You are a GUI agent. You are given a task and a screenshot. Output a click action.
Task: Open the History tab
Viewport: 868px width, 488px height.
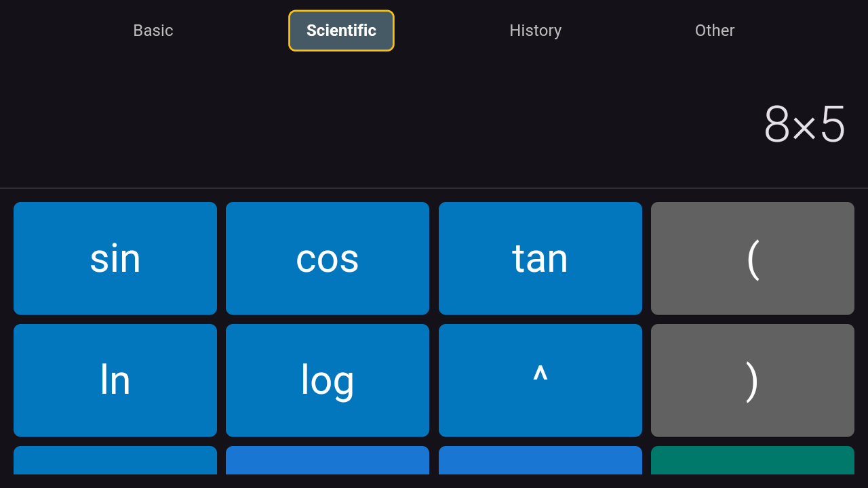tap(536, 30)
